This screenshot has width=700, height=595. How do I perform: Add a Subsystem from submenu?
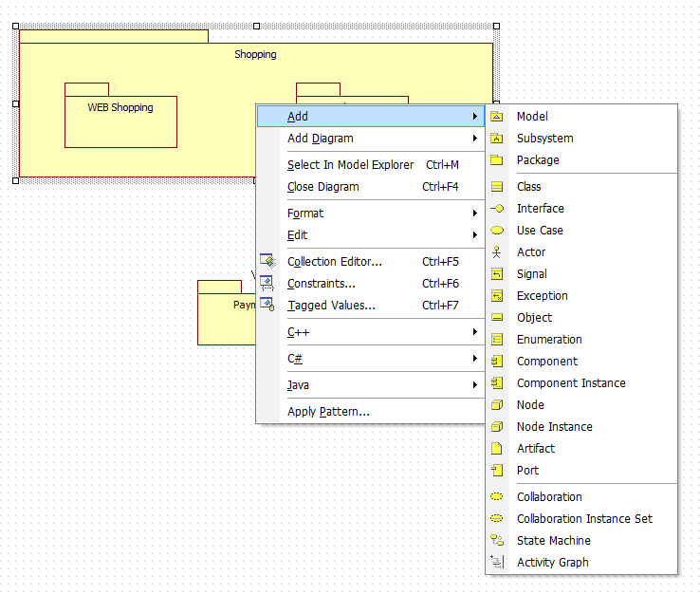point(581,139)
